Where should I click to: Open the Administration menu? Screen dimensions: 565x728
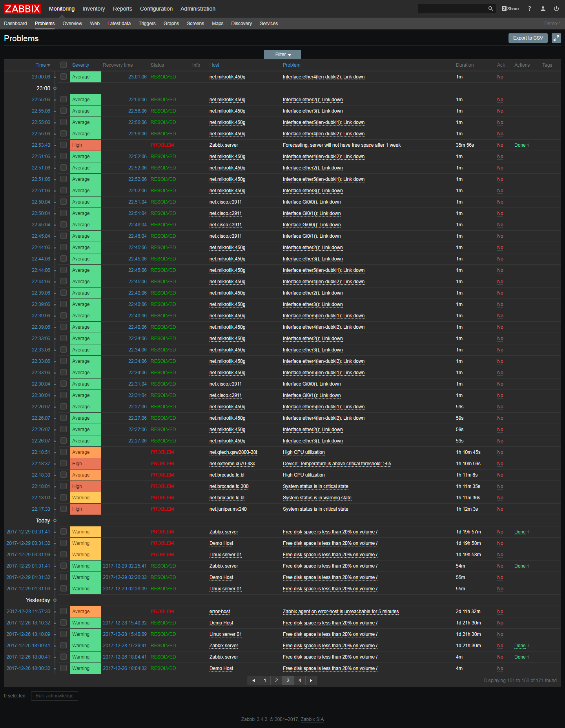click(198, 9)
